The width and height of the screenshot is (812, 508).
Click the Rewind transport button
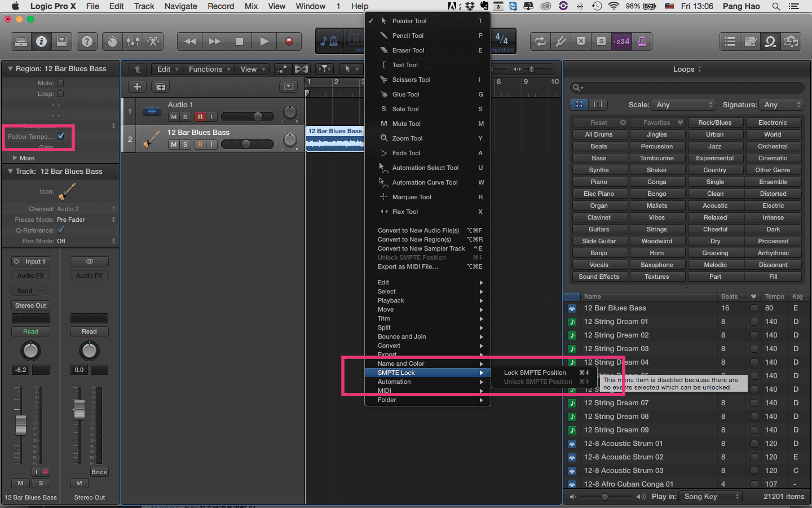click(190, 41)
